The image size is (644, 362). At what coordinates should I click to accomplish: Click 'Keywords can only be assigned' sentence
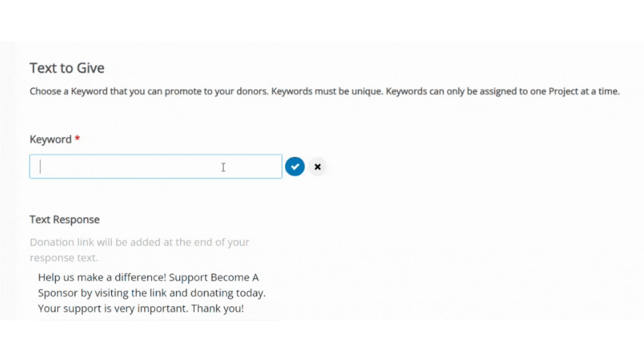(x=503, y=92)
